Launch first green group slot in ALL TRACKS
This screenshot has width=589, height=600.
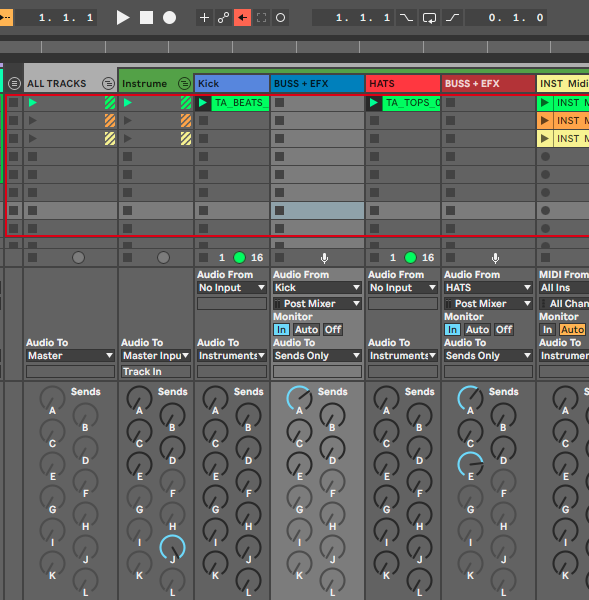point(33,103)
